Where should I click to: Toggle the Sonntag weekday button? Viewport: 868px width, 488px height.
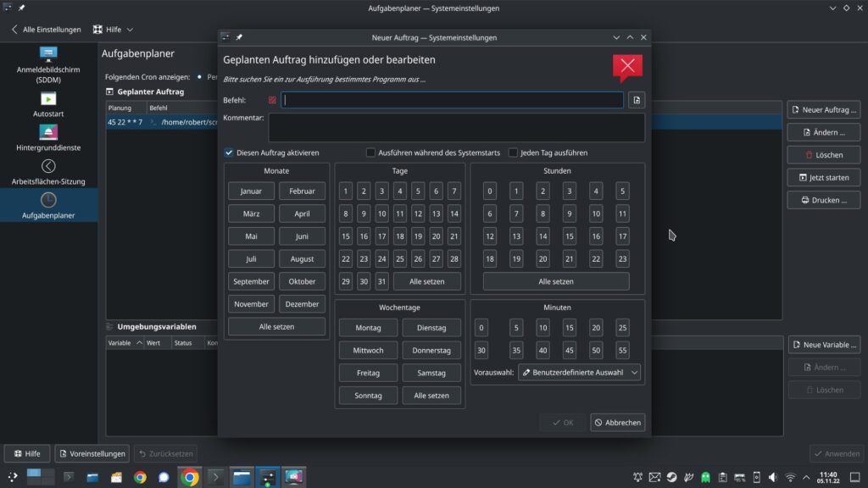[368, 396]
